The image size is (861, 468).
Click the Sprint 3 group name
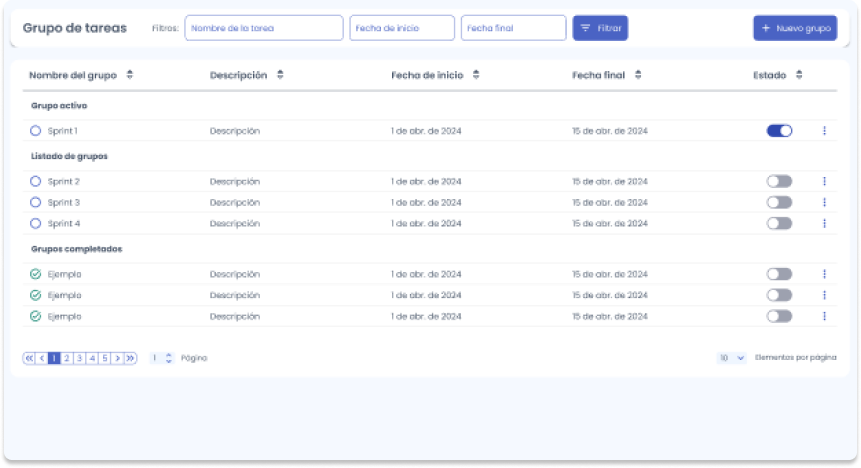point(64,202)
